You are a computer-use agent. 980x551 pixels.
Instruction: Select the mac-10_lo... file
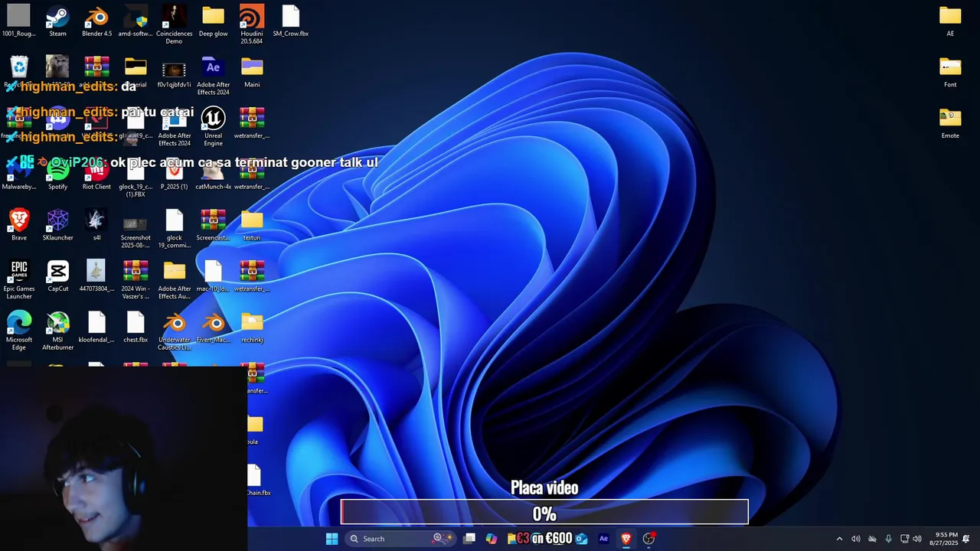coord(213,276)
